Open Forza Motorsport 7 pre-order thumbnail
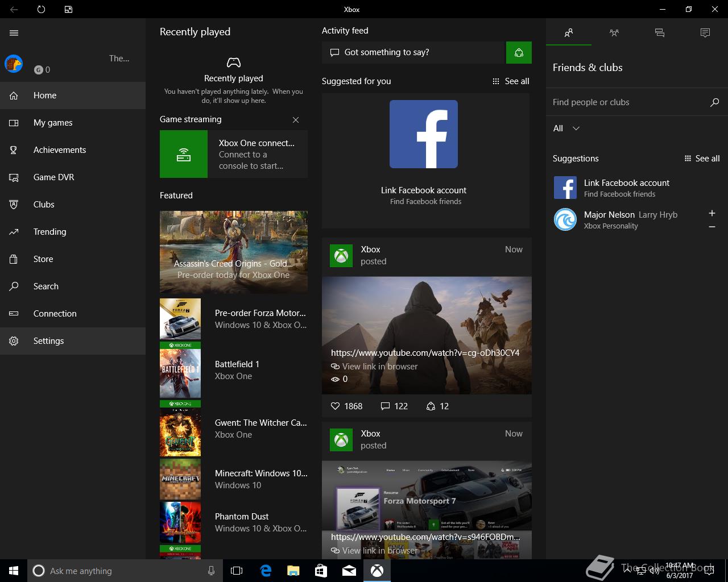Image resolution: width=728 pixels, height=582 pixels. click(x=180, y=319)
